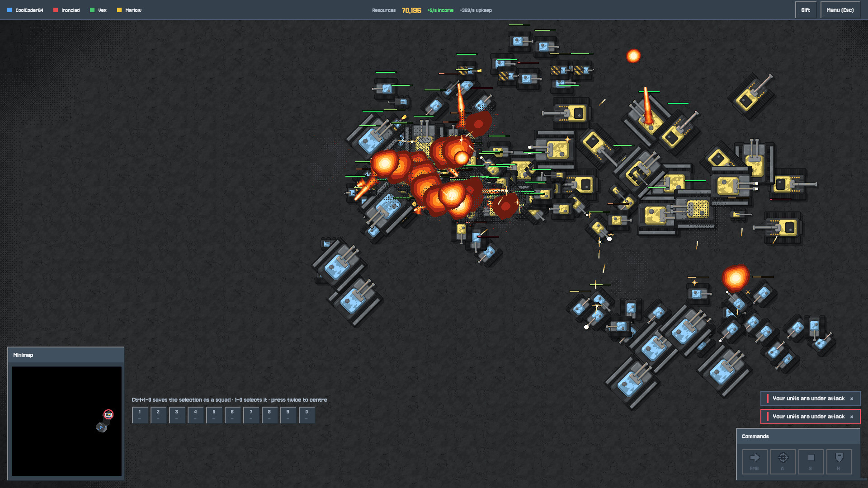Click the 70,196 resources value

click(x=411, y=10)
